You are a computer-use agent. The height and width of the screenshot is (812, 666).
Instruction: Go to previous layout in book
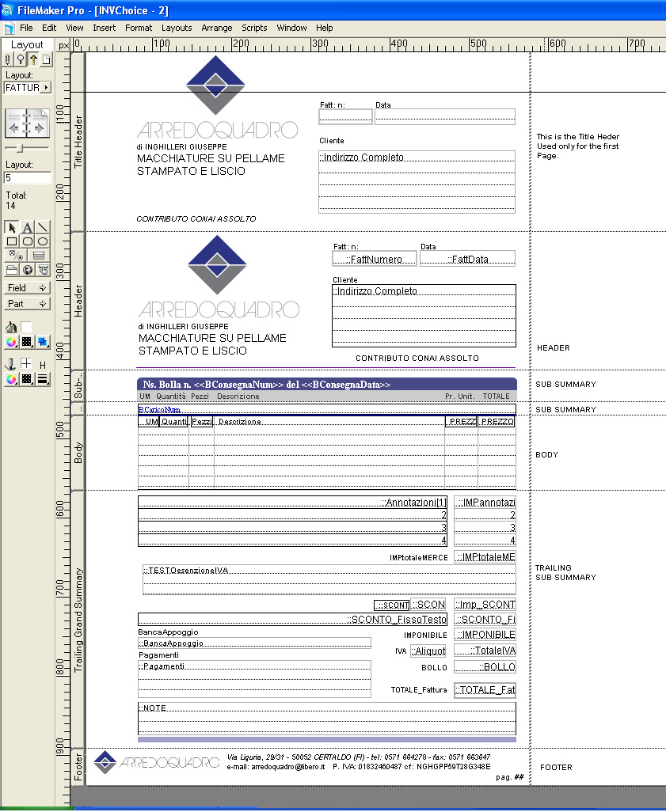pos(14,127)
